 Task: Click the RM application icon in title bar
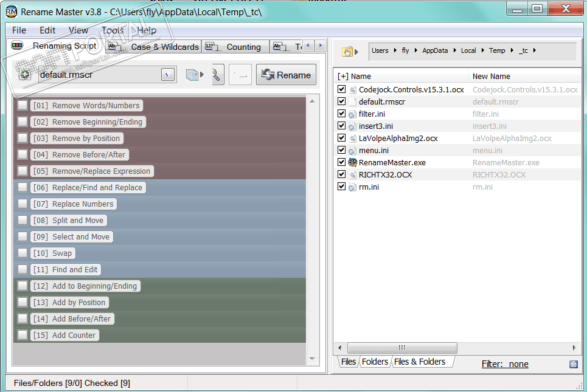click(x=11, y=12)
